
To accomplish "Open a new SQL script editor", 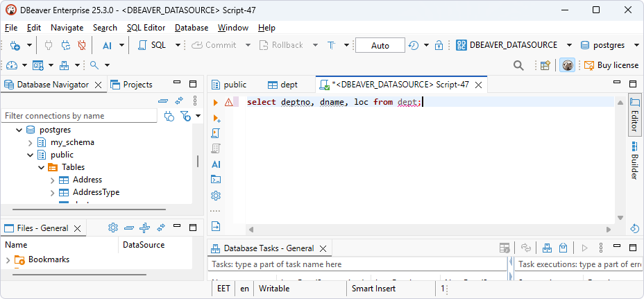I will (x=152, y=45).
